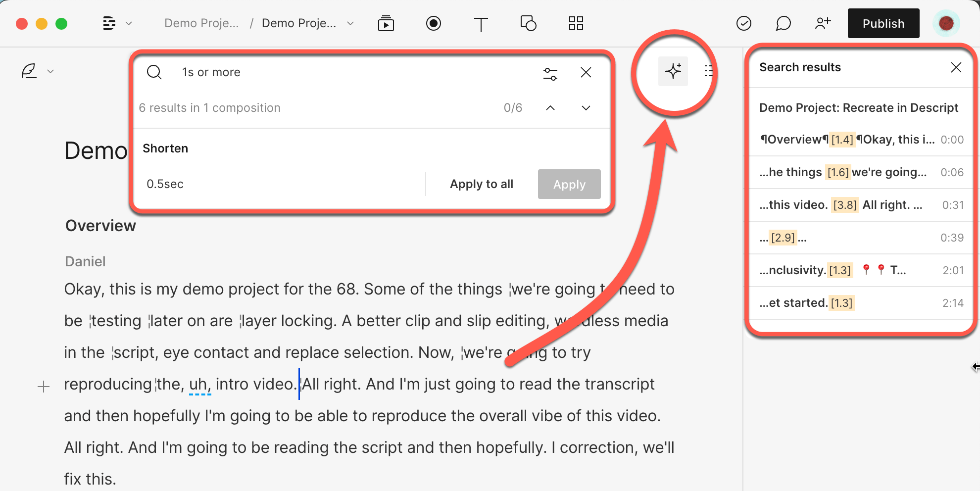980x491 pixels.
Task: Open the layout templates grid icon
Action: coord(576,23)
